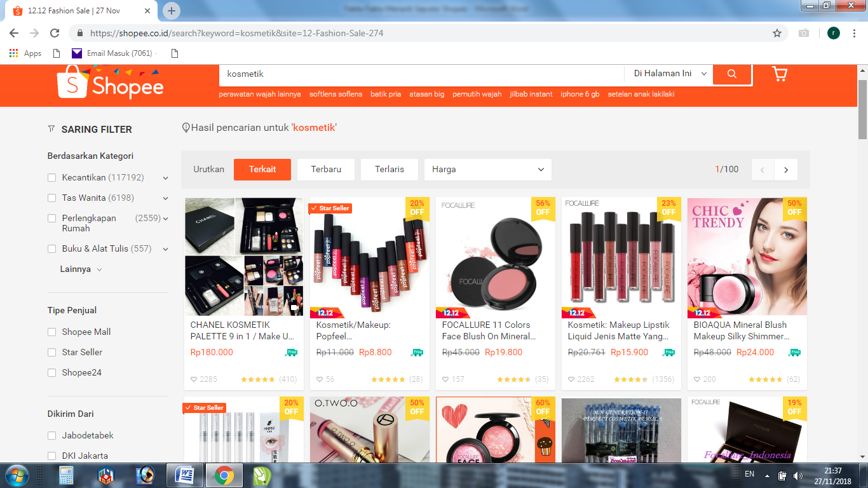Check the Tas Wanita category checkbox
The width and height of the screenshot is (868, 488).
(52, 198)
